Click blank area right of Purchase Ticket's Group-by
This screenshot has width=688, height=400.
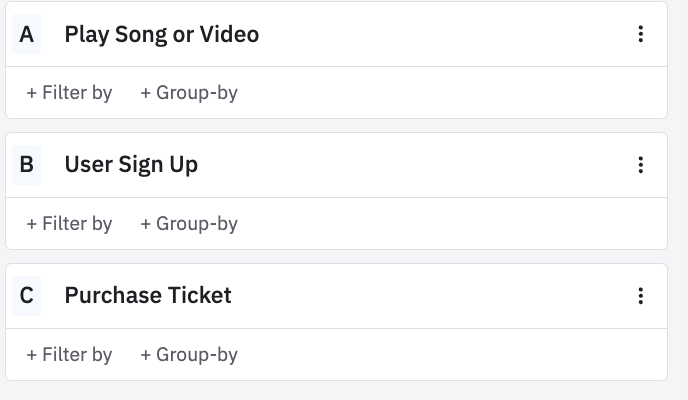[x=450, y=355]
